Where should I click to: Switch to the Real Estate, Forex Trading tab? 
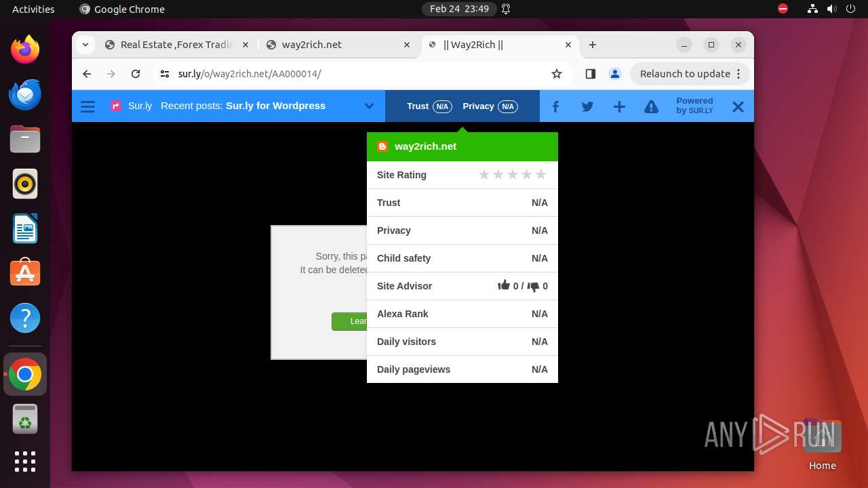(176, 45)
